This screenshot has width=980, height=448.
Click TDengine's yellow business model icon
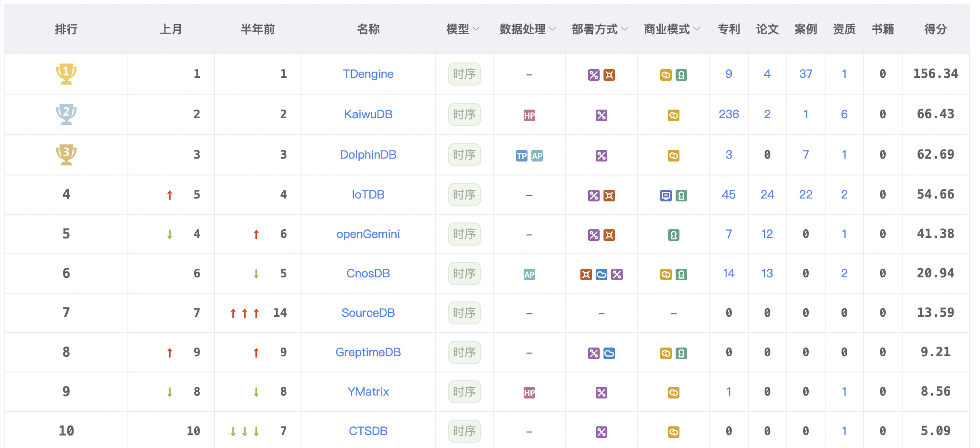tap(666, 75)
